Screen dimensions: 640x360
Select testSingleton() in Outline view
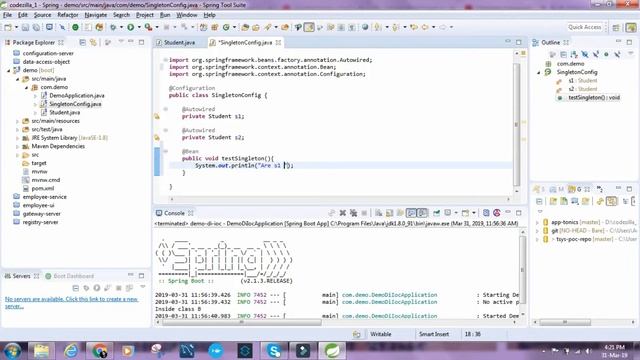click(x=594, y=98)
